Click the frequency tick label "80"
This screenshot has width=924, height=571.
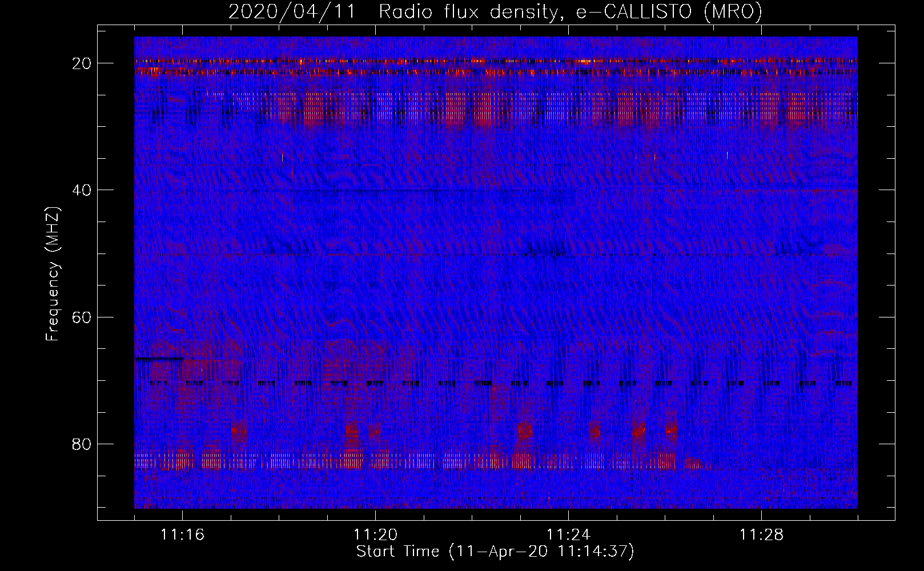82,444
